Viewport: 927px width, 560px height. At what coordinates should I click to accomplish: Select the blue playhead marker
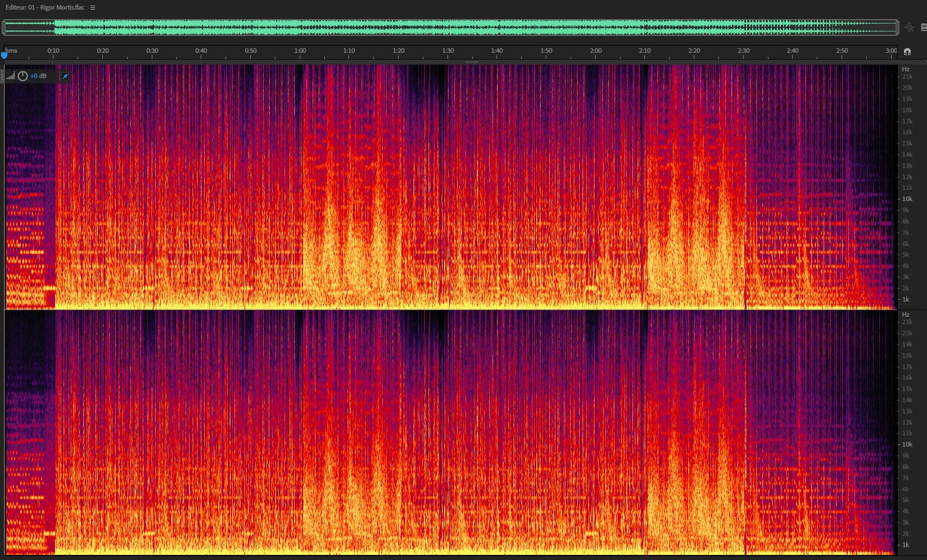pyautogui.click(x=4, y=55)
